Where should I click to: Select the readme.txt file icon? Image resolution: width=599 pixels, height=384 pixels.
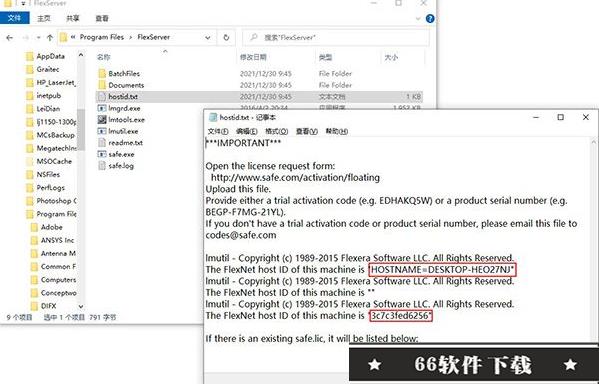click(102, 143)
